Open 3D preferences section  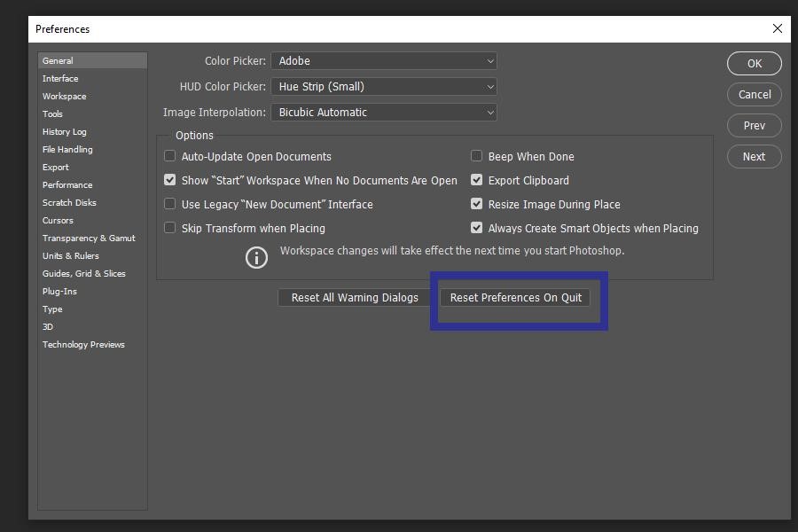pyautogui.click(x=92, y=327)
